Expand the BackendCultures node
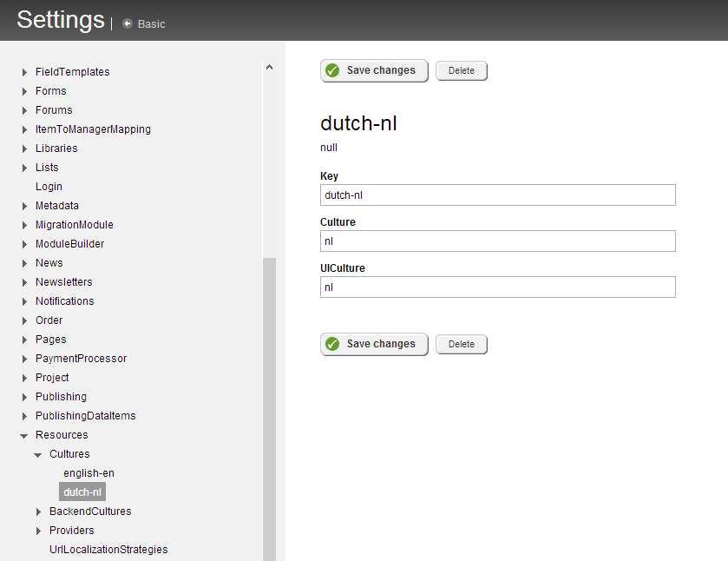This screenshot has height=561, width=728. coord(38,512)
